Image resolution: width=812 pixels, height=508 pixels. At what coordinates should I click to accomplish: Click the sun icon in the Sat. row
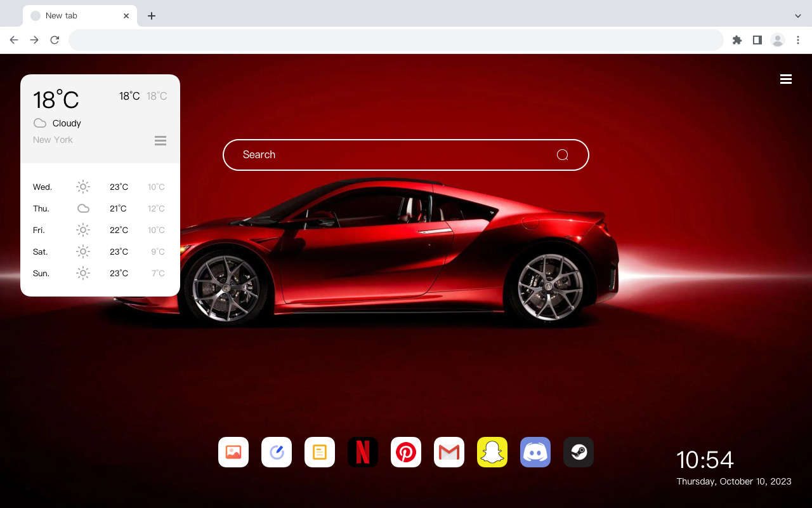coord(83,251)
